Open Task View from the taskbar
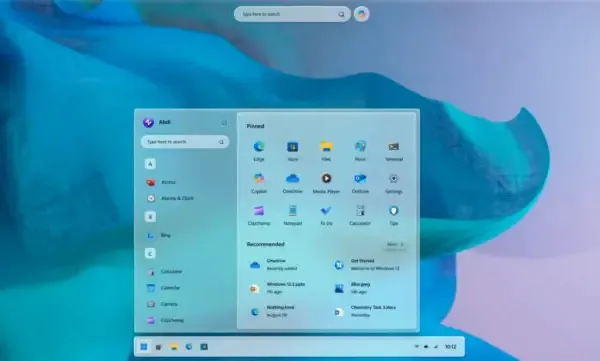 [x=158, y=347]
